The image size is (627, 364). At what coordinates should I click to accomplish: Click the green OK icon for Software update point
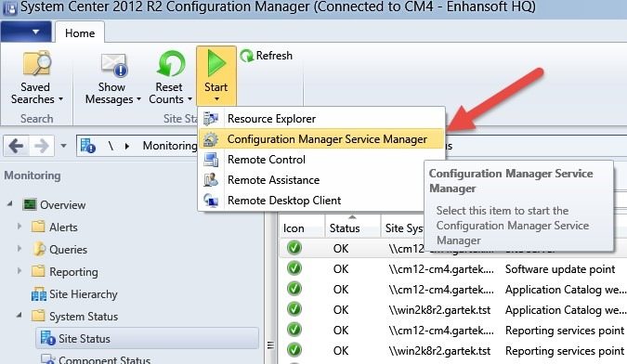[x=294, y=268]
